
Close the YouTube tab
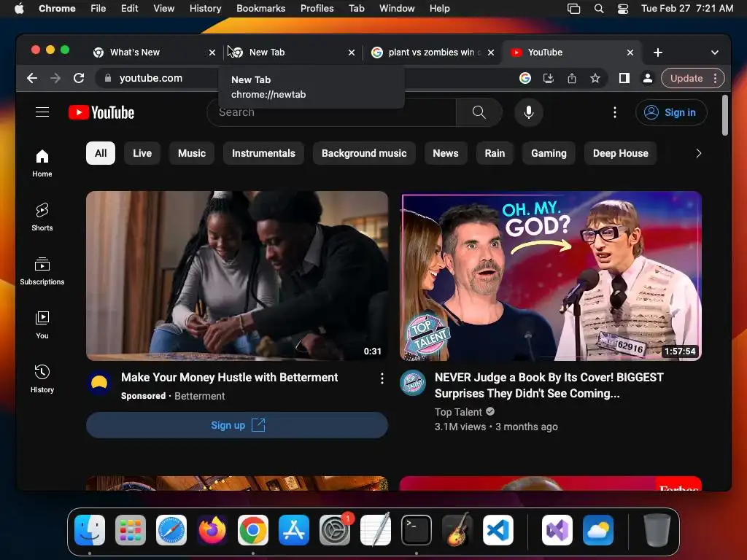[630, 52]
